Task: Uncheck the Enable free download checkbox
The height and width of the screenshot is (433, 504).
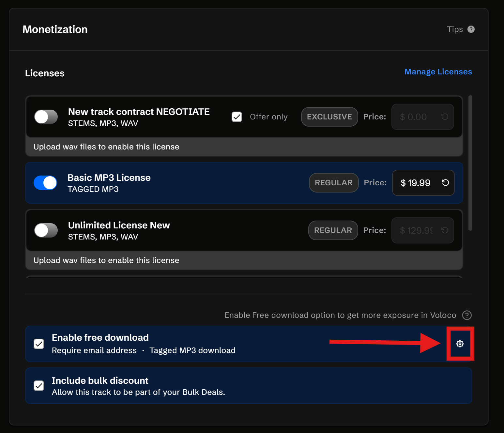Action: point(39,344)
